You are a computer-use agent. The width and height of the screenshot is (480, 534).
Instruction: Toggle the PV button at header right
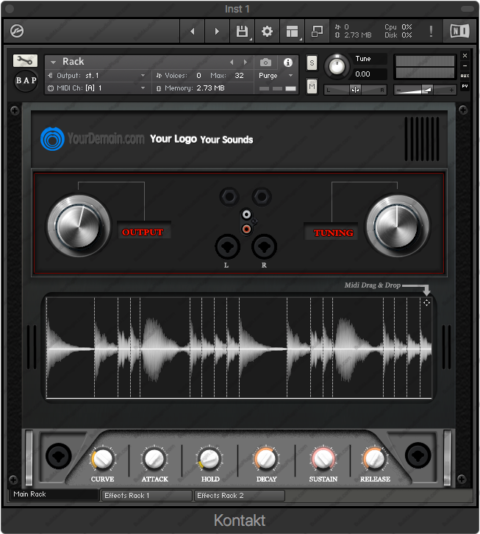pos(465,86)
